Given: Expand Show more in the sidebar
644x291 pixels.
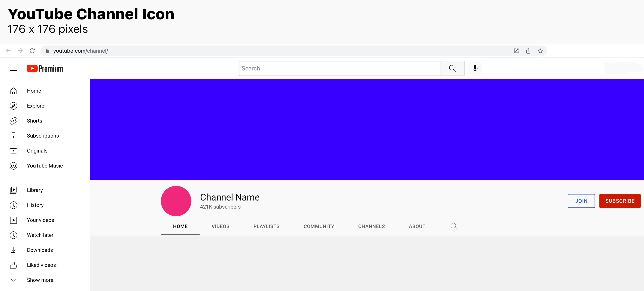Looking at the screenshot, I should [13, 280].
